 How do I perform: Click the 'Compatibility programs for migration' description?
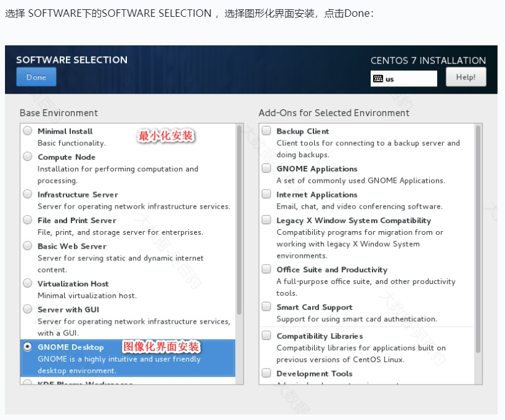359,244
